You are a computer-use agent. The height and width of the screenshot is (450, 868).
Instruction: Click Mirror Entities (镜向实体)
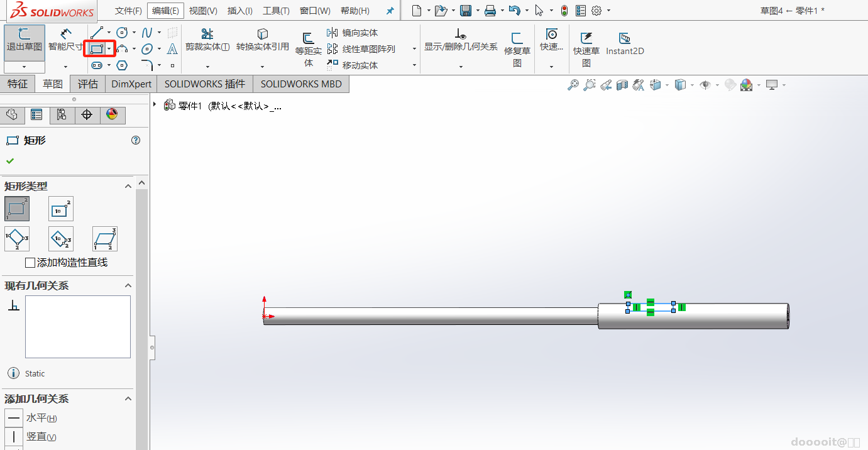point(353,33)
